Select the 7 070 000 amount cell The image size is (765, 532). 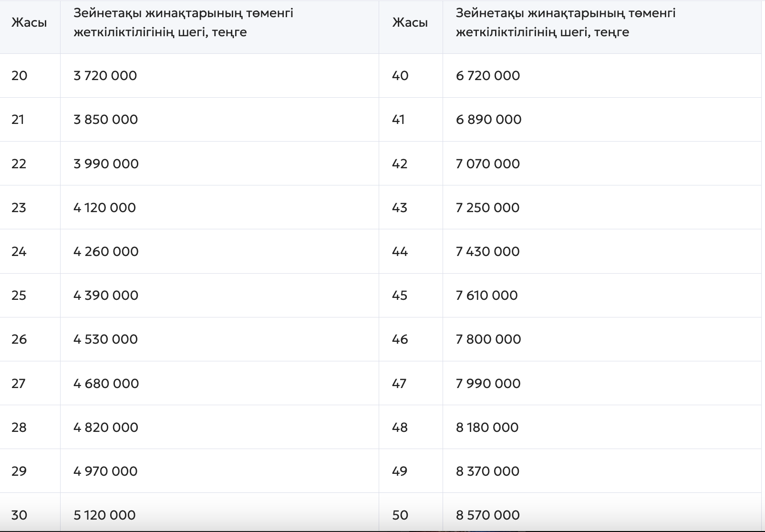[487, 164]
